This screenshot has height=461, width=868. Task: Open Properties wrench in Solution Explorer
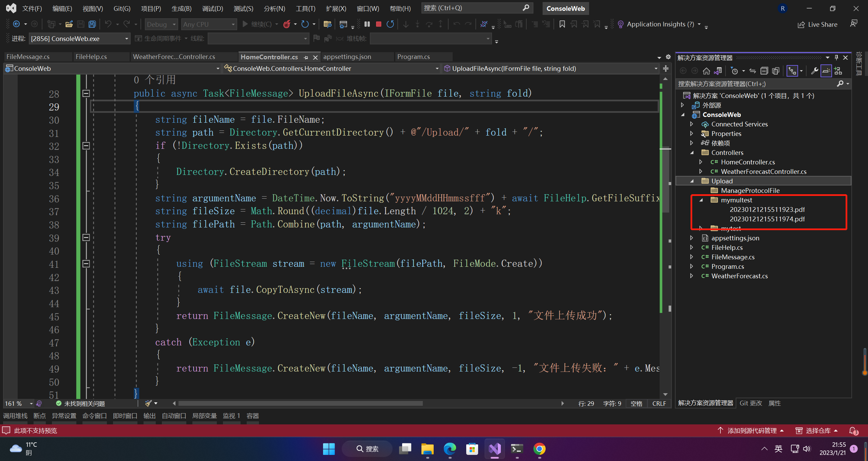coord(814,71)
